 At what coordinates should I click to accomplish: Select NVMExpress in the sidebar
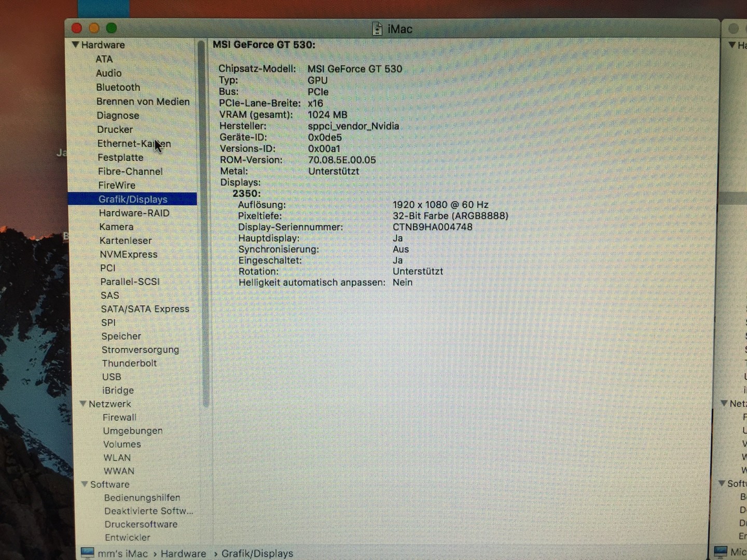point(129,254)
